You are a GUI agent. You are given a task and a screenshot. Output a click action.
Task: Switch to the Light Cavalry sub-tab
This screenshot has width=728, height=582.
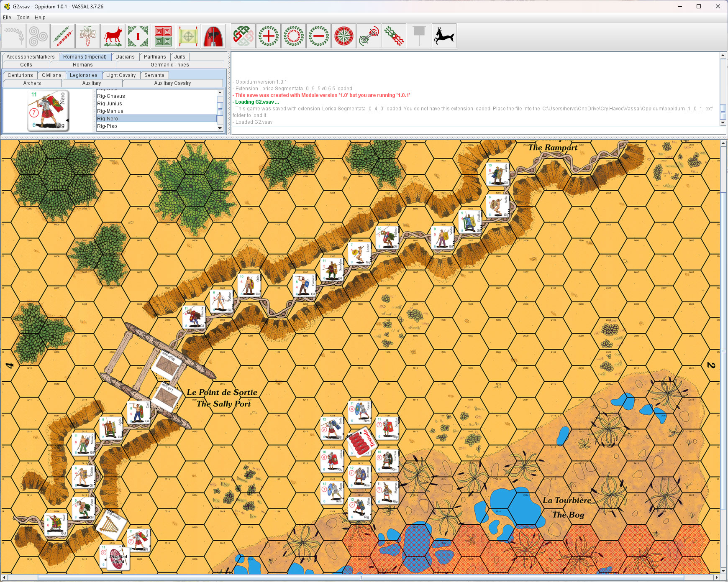(x=121, y=75)
